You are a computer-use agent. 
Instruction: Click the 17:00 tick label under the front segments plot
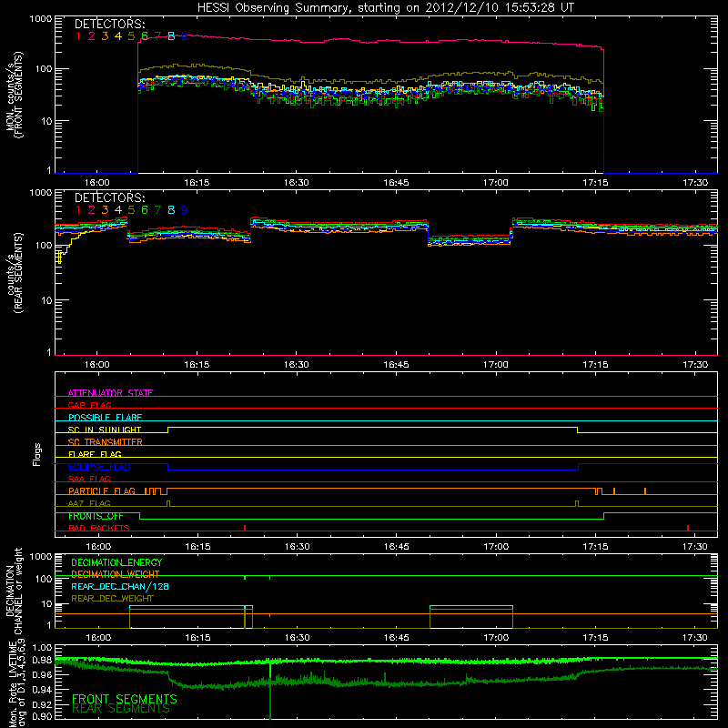tap(496, 183)
